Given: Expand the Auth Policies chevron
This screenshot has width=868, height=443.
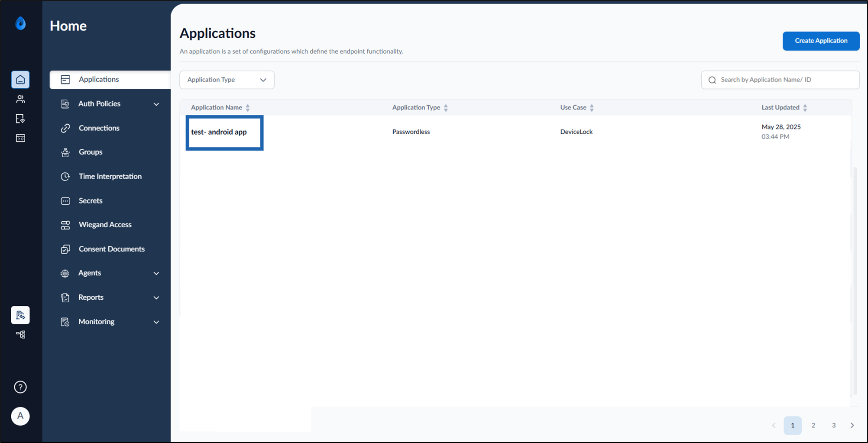Looking at the screenshot, I should 156,104.
